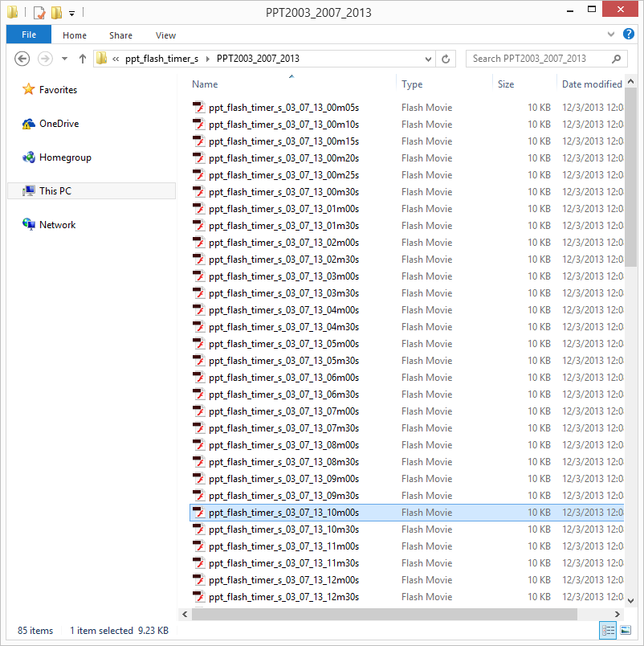Switch to the View ribbon tab
644x646 pixels.
click(165, 35)
